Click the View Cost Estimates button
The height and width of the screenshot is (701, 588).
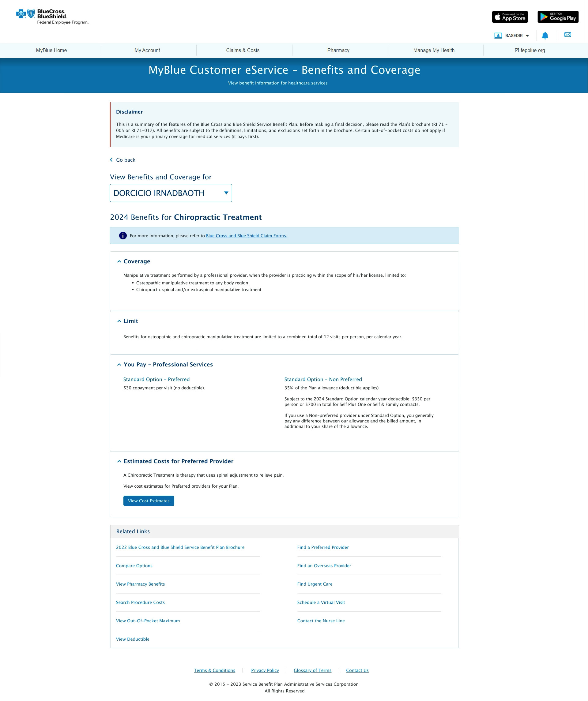tap(149, 501)
